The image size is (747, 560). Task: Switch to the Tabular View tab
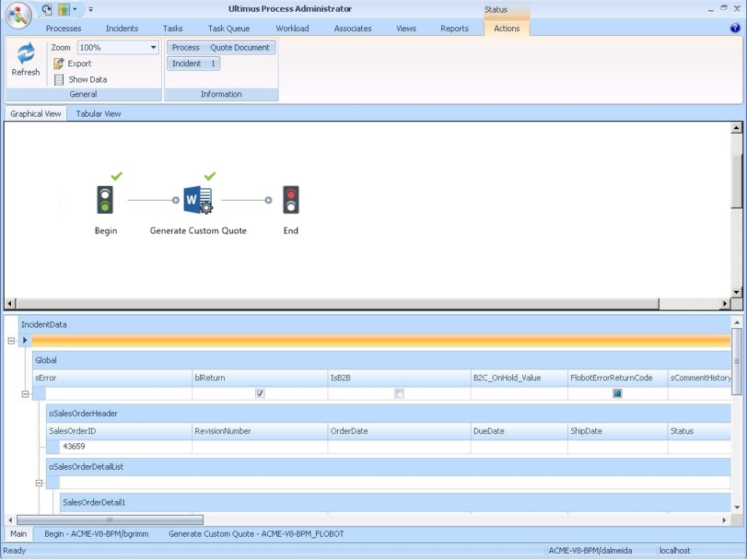click(97, 114)
